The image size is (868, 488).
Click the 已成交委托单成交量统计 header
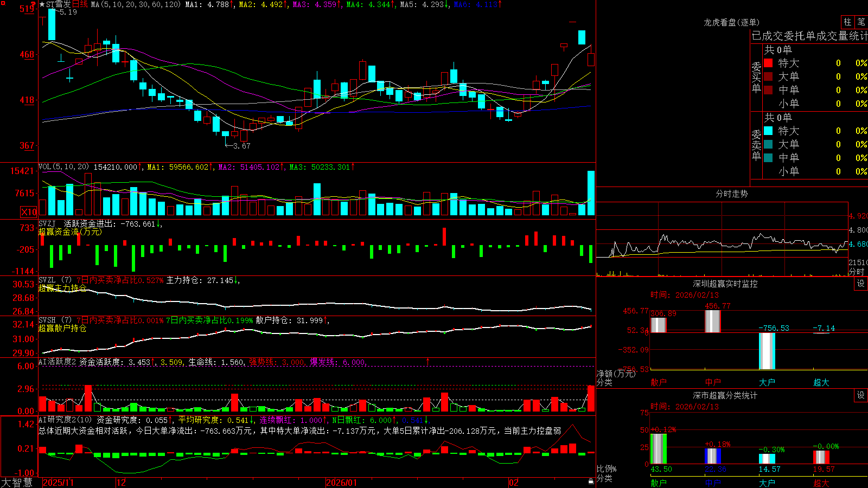click(x=809, y=36)
